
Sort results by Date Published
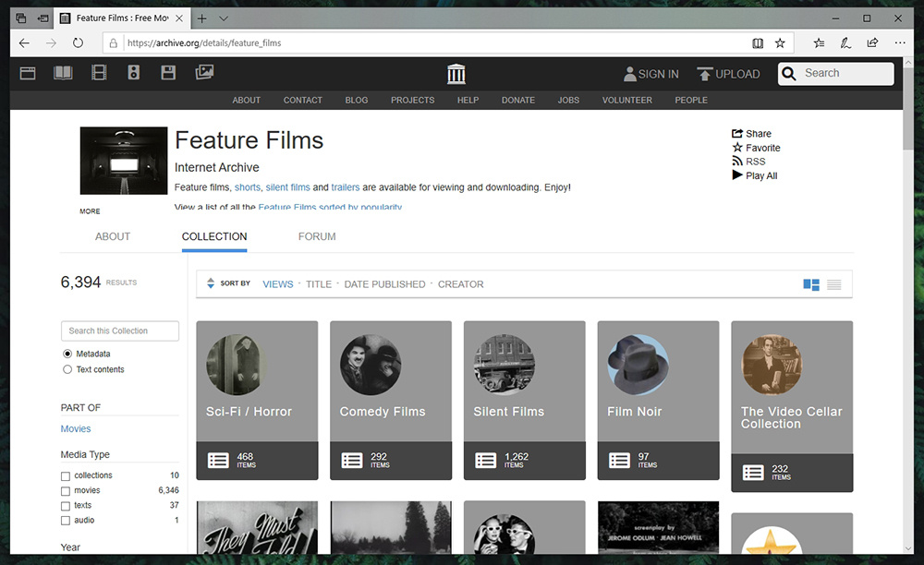coord(384,284)
